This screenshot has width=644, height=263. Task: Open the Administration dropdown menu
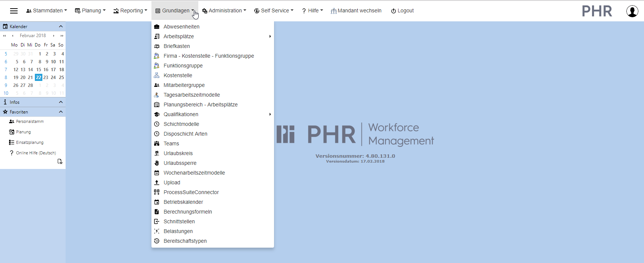(x=224, y=11)
